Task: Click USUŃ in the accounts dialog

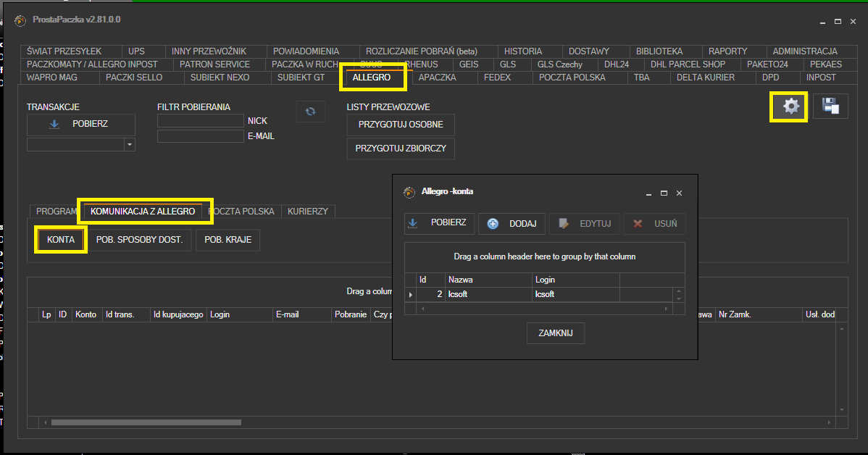Action: (x=654, y=224)
